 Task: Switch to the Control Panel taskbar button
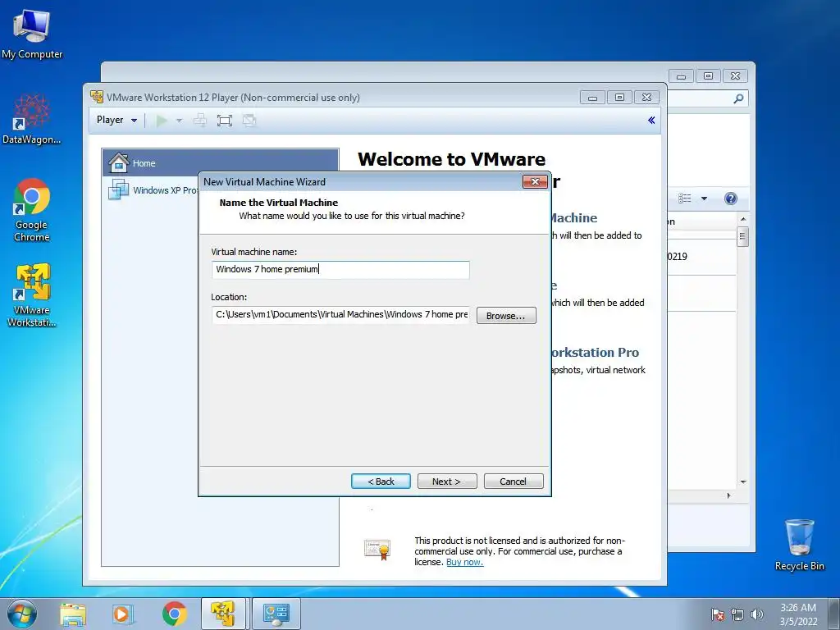pos(276,614)
